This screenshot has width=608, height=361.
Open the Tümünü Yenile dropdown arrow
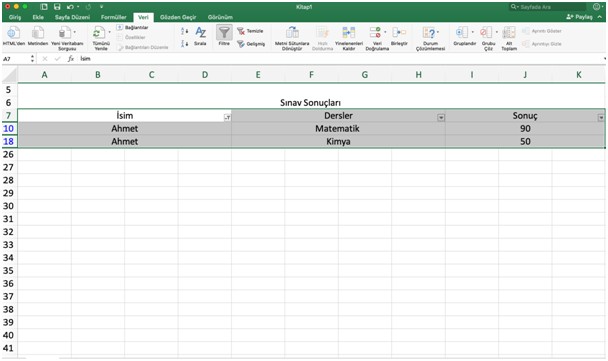[109, 32]
